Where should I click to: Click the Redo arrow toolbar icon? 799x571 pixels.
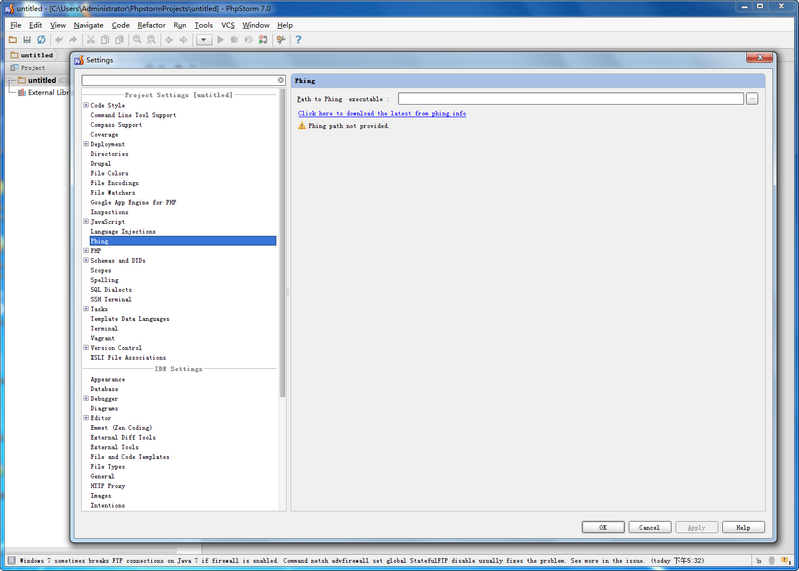(73, 40)
